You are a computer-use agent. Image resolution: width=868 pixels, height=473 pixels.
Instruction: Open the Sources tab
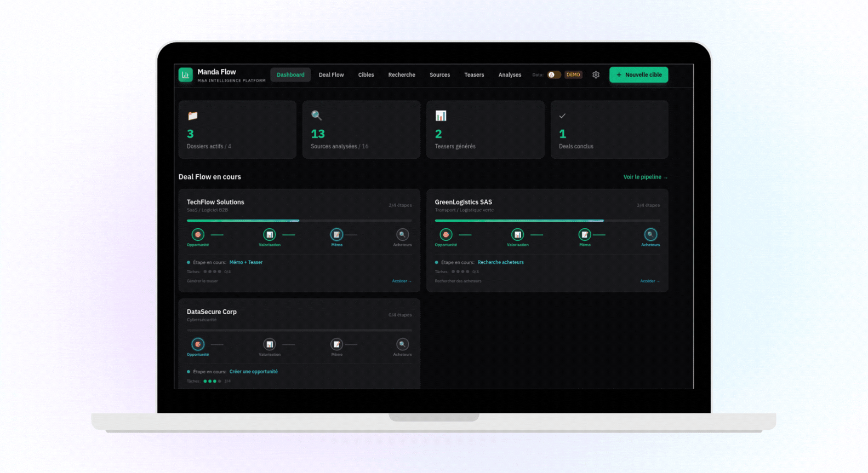(439, 75)
